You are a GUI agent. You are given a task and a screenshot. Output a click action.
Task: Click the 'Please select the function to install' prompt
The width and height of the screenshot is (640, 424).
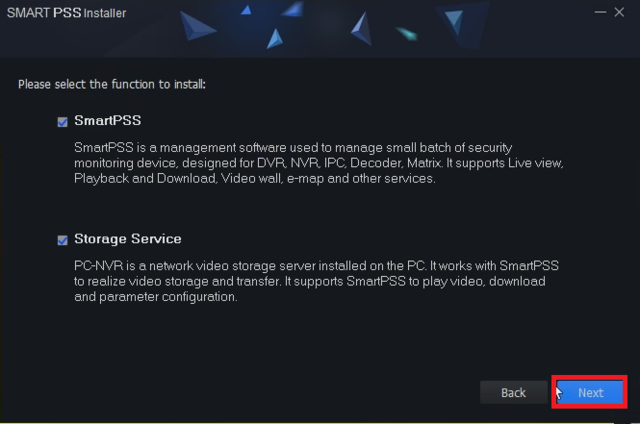click(112, 84)
